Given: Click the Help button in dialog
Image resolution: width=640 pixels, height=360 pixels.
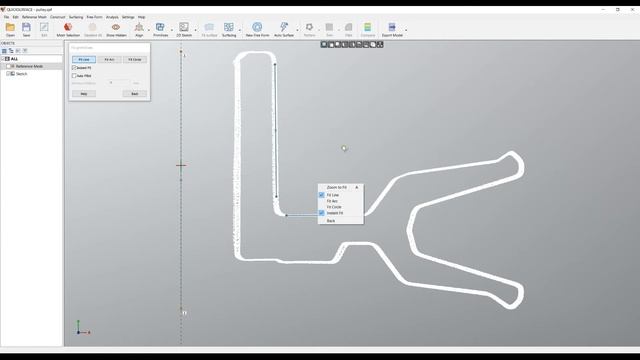Looking at the screenshot, I should [x=84, y=94].
